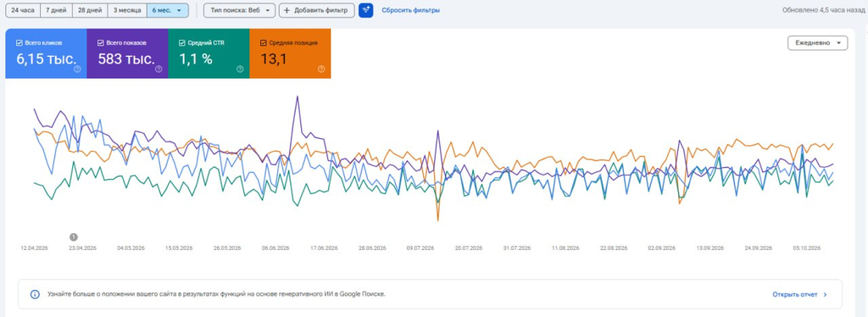Click the blue AI filter icon button
868x317 pixels.
(x=366, y=10)
